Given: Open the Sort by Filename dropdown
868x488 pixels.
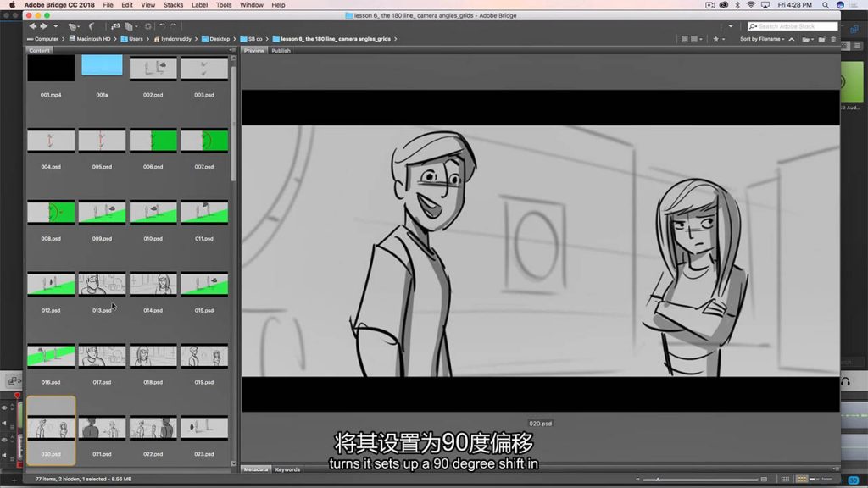Looking at the screenshot, I should coord(762,39).
